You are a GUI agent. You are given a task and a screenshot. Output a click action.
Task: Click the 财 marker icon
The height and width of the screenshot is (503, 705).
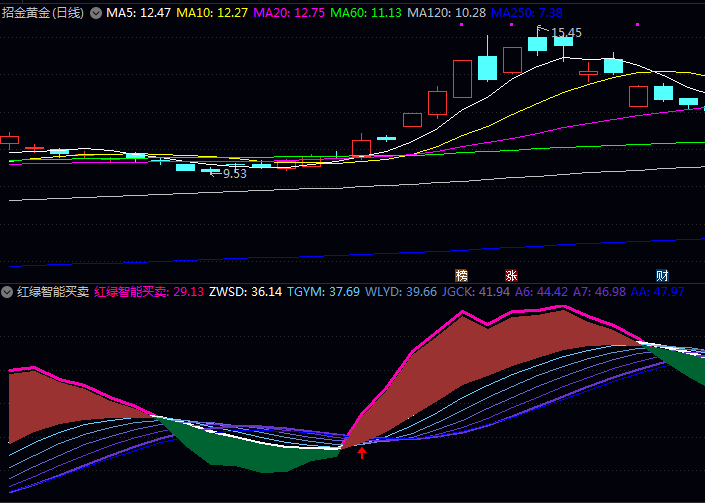coord(662,276)
